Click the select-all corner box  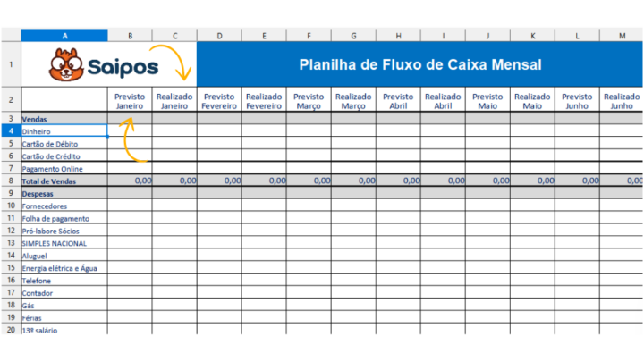click(10, 35)
